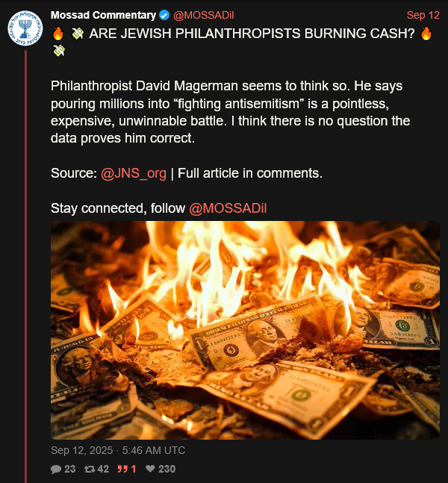Open the @MOSSADil handle beside author name

click(204, 15)
